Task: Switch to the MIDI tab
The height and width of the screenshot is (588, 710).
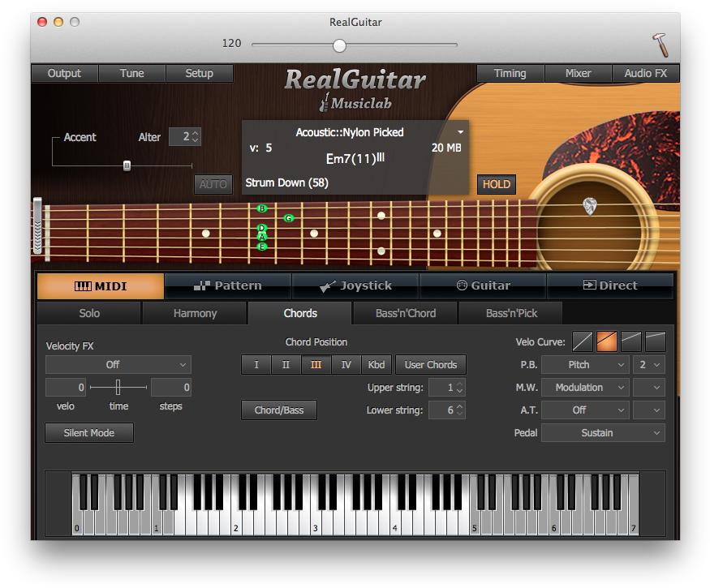Action: tap(101, 286)
